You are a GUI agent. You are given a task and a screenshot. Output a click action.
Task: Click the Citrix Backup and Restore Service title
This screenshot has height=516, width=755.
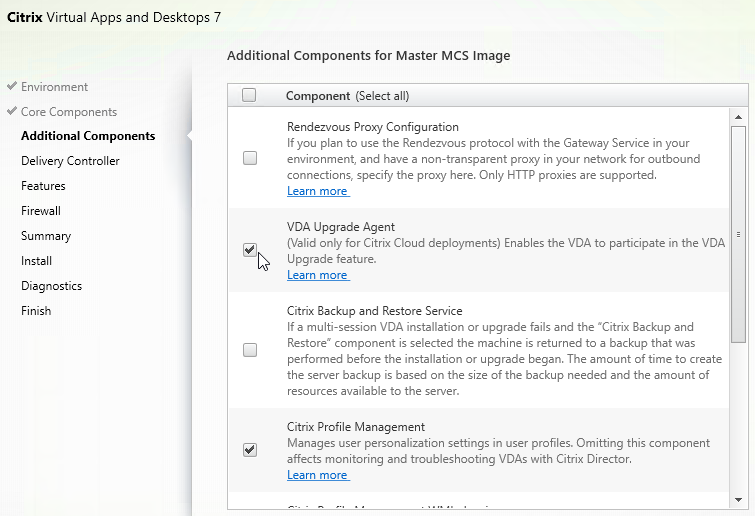(375, 311)
